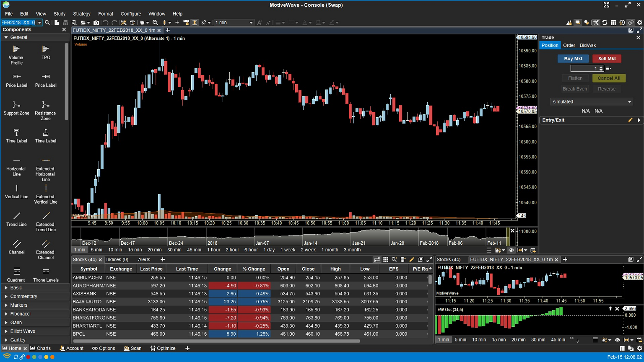The height and width of the screenshot is (362, 644).
Task: Click the columns layout icon in toolbar
Action: tap(613, 23)
